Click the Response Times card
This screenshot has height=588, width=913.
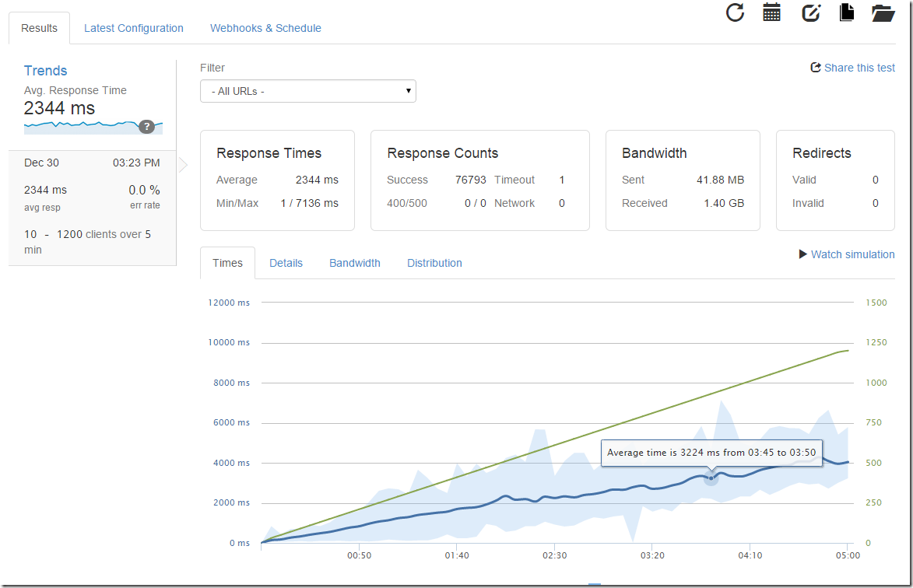click(x=277, y=180)
